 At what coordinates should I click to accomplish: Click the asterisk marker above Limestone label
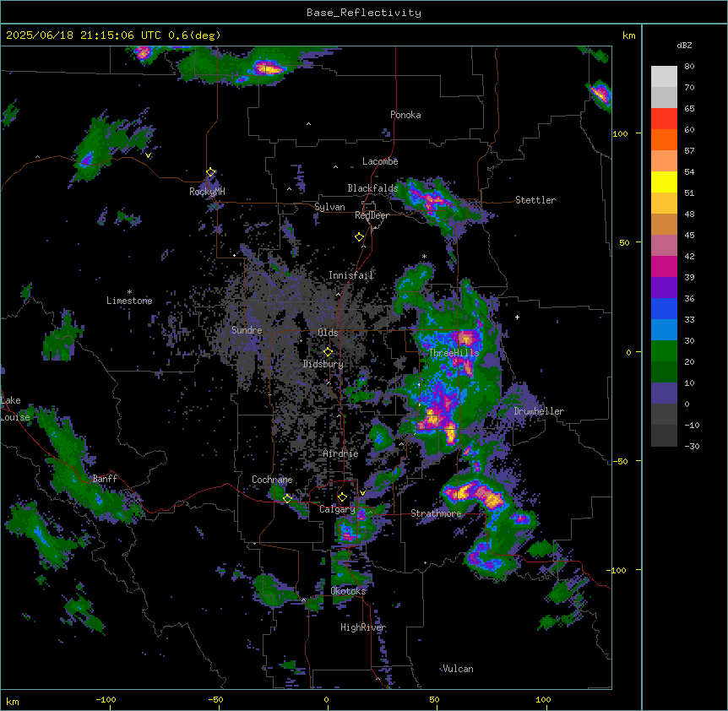click(x=129, y=292)
